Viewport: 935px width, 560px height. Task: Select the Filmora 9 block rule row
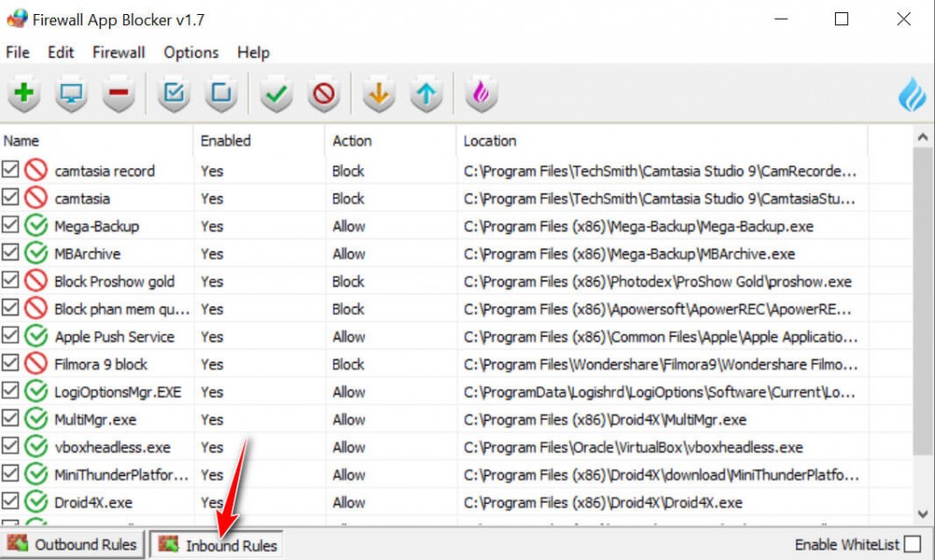[x=101, y=364]
